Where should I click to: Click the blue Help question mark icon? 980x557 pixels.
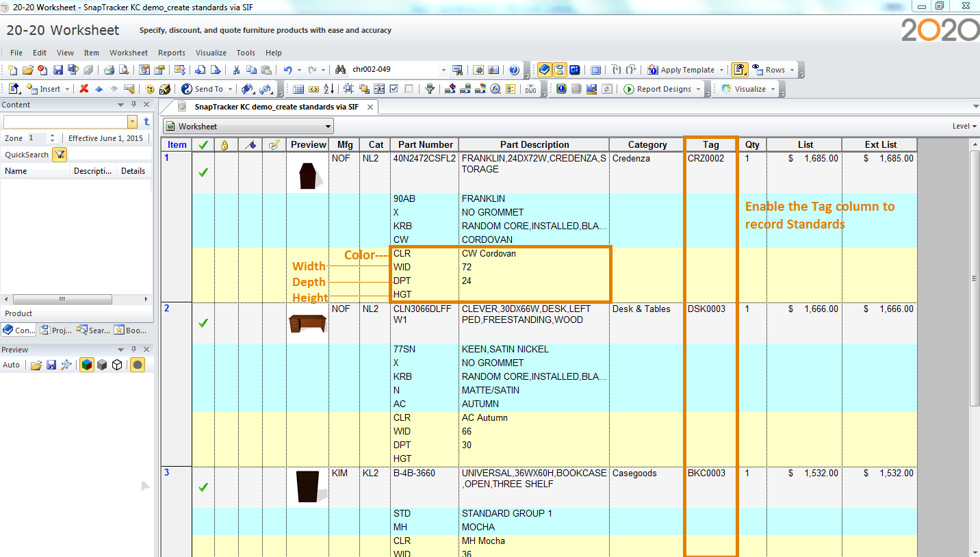(514, 70)
